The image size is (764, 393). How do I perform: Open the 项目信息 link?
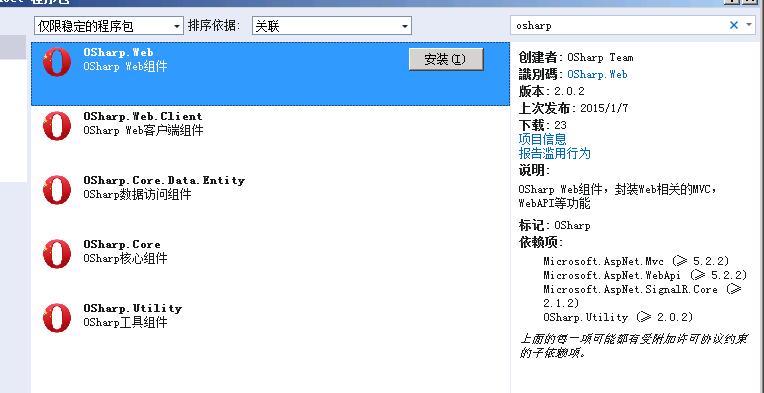pyautogui.click(x=542, y=139)
